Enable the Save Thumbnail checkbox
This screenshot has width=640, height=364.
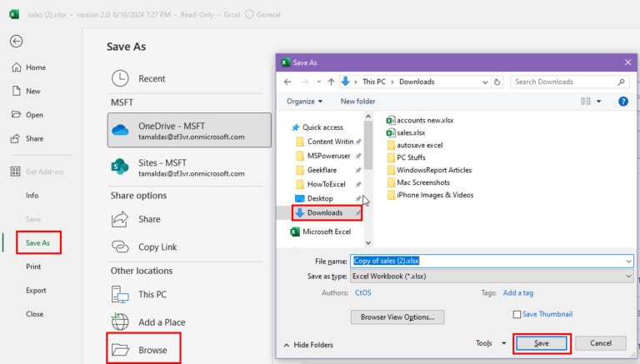517,314
